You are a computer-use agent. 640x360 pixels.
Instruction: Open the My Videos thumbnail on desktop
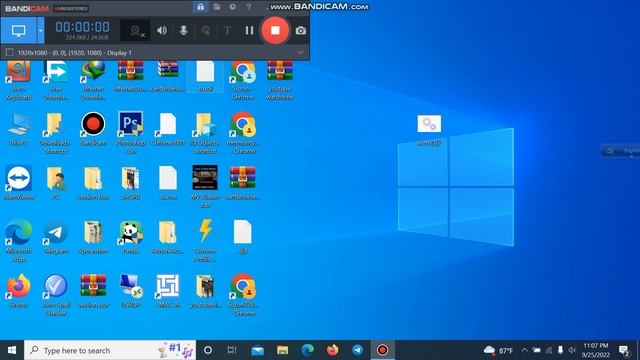[205, 186]
